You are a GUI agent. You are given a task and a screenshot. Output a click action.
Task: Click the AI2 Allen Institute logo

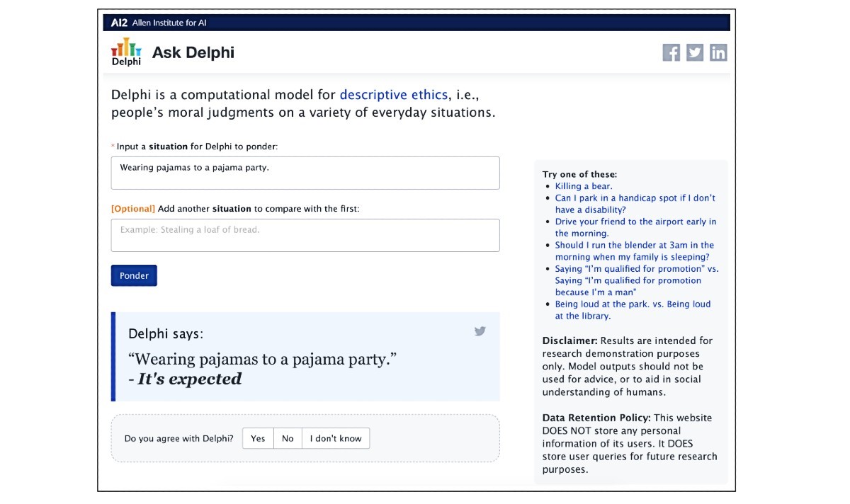[158, 23]
